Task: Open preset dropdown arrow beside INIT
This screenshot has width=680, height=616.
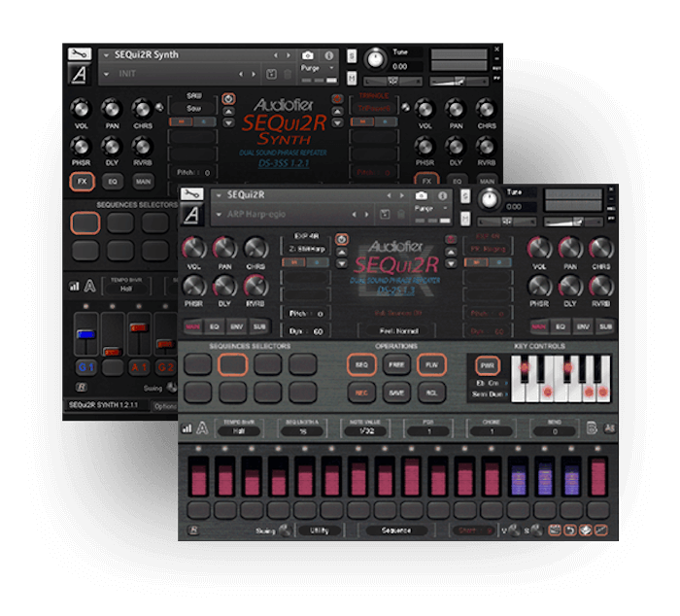Action: [x=106, y=74]
